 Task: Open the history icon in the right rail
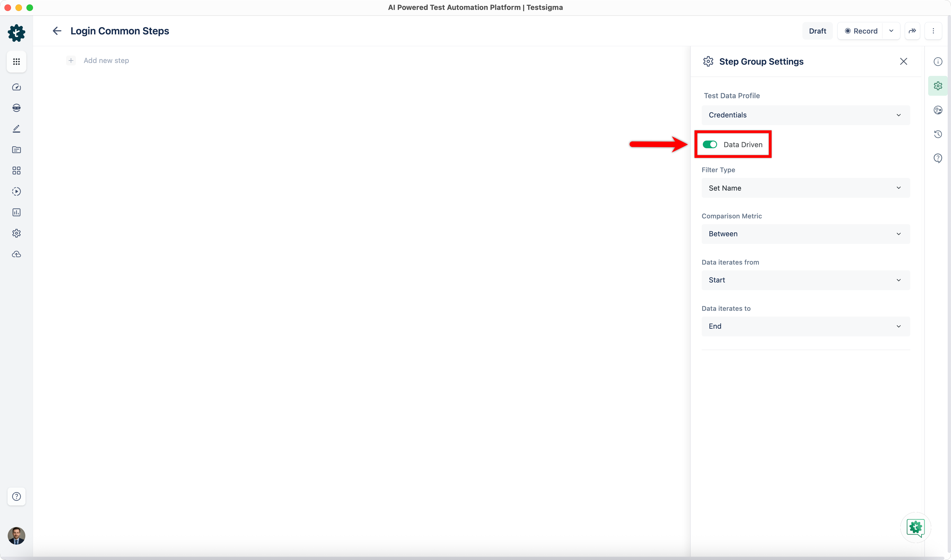pyautogui.click(x=938, y=134)
